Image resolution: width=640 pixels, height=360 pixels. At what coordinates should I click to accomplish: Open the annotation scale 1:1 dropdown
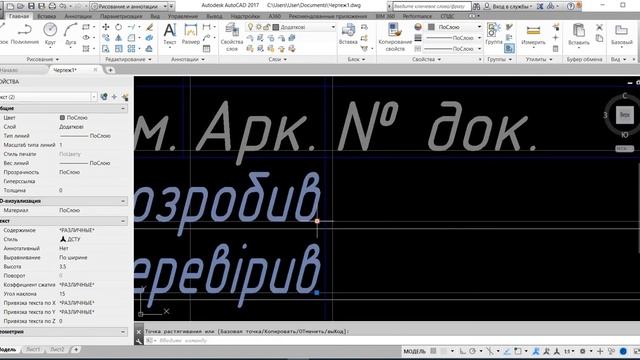coord(569,351)
